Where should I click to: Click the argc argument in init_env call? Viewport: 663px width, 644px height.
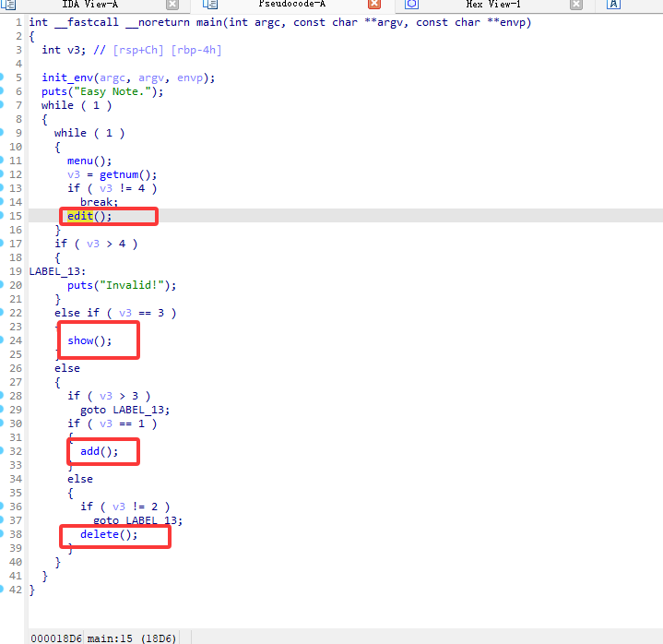[x=112, y=78]
